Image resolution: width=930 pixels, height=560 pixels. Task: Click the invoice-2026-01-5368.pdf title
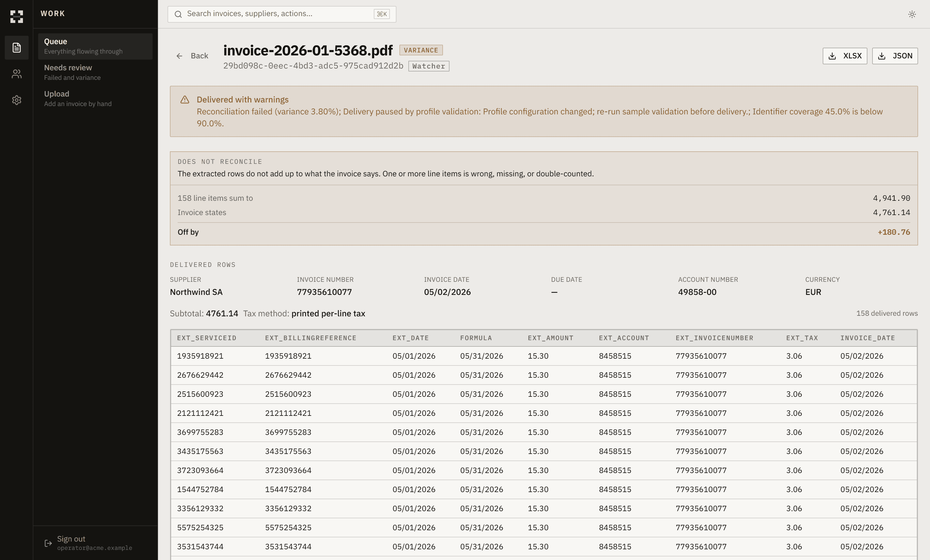(308, 51)
